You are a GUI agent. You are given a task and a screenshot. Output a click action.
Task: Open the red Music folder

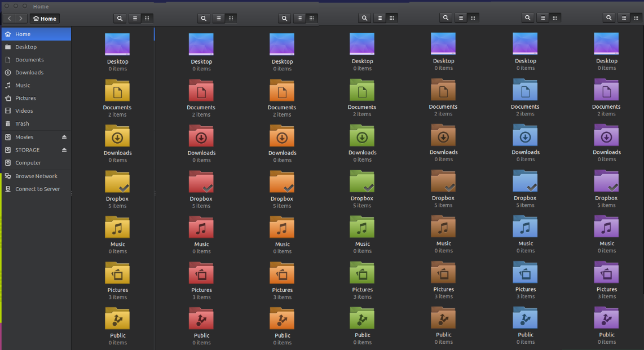201,227
